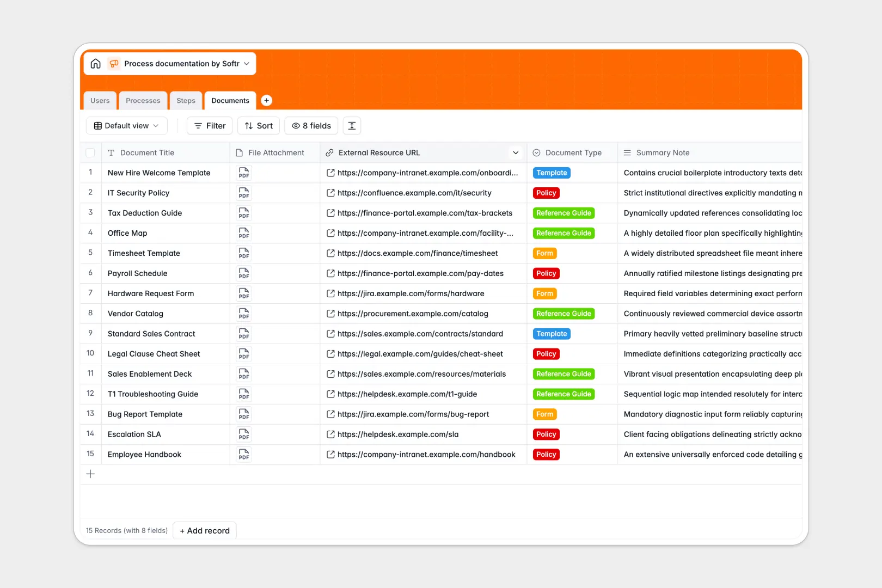
Task: Click the home icon beside the workspace name
Action: click(x=95, y=63)
